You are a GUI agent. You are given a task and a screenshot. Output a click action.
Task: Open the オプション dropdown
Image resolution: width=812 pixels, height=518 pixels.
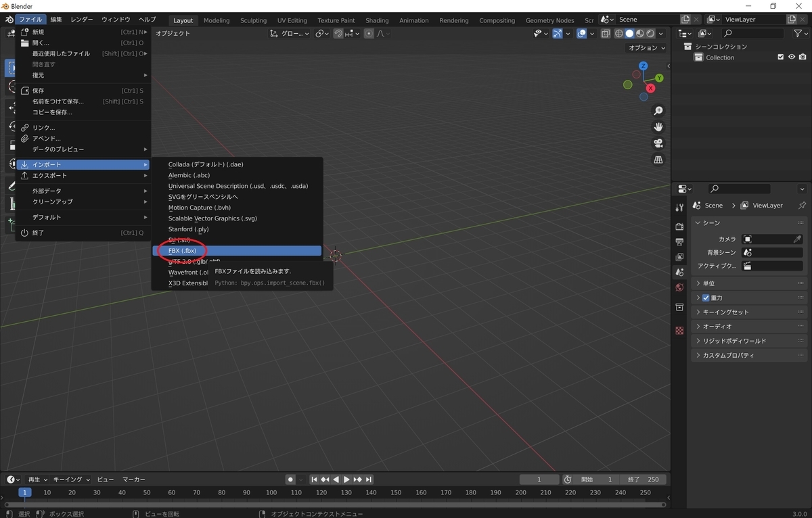tap(646, 48)
